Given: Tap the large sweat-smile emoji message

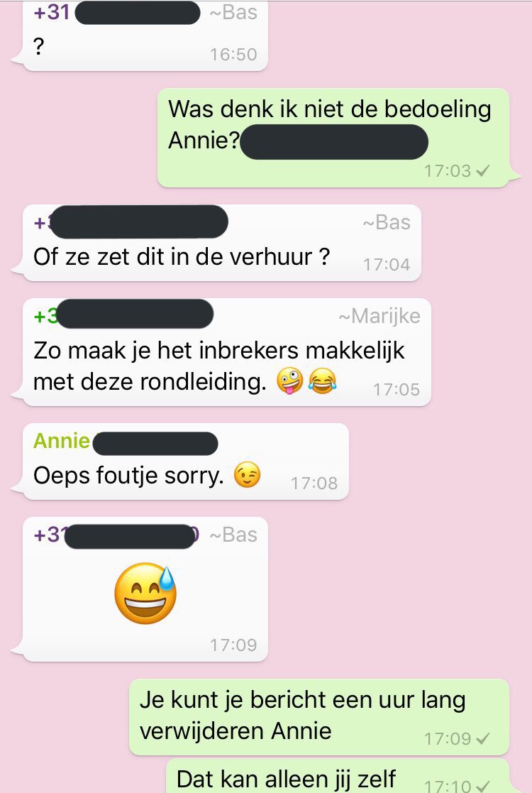Looking at the screenshot, I should click(145, 593).
